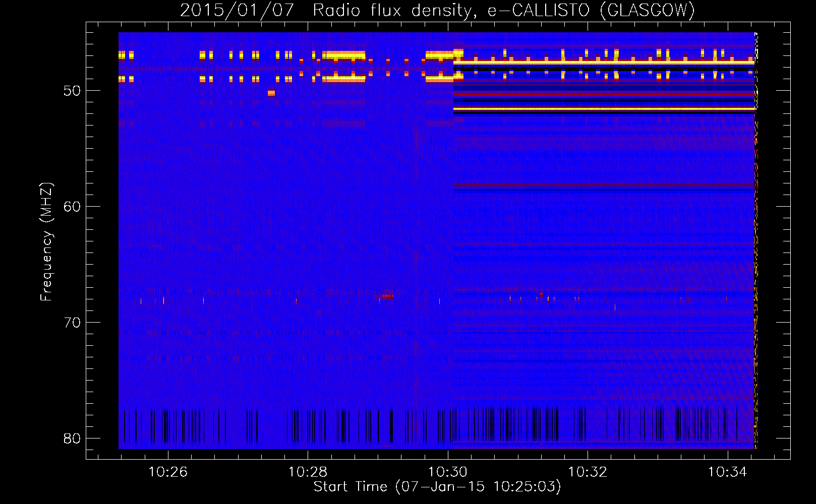This screenshot has width=816, height=504.
Task: Click the frequency tick label '80'
Action: coord(72,438)
